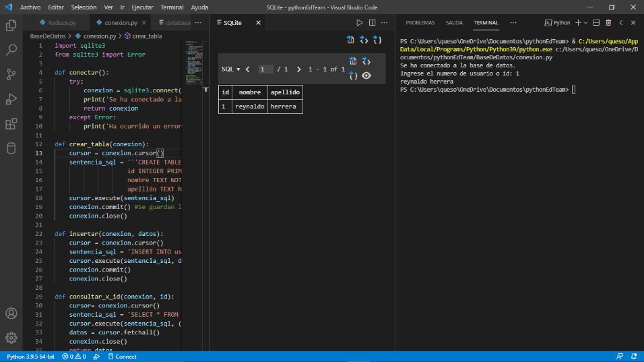The width and height of the screenshot is (644, 362).
Task: Open the Run and Debug view
Action: 11,99
